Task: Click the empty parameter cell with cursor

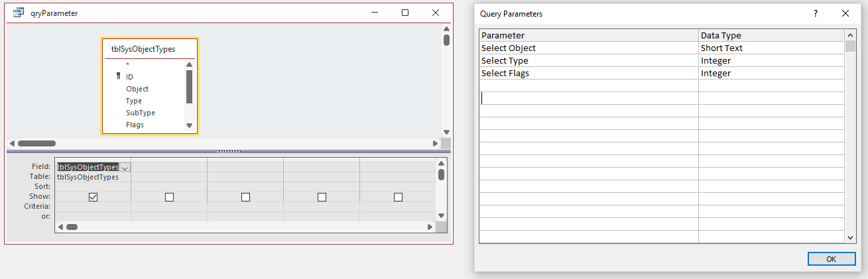Action: (x=589, y=98)
